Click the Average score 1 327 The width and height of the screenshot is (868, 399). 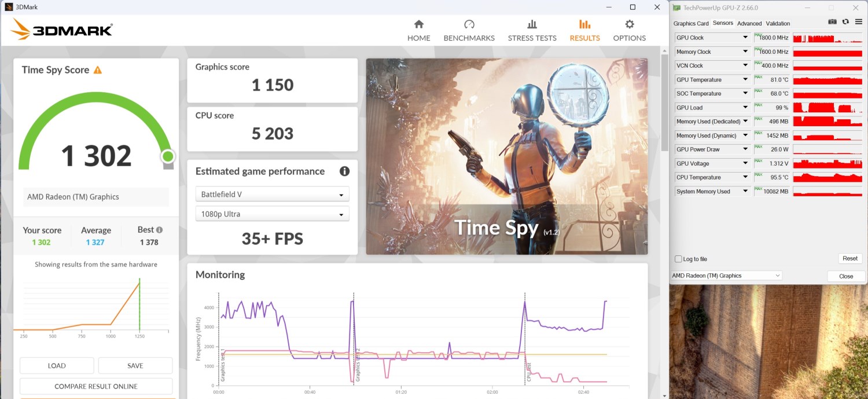(x=95, y=242)
